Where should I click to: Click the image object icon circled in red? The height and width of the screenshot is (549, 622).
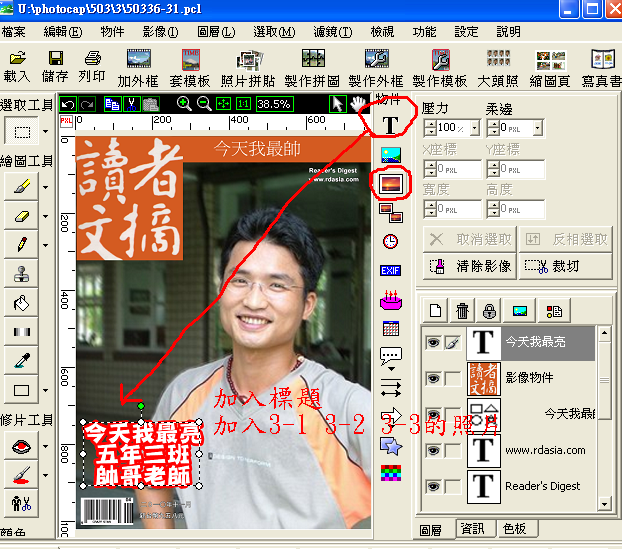390,183
